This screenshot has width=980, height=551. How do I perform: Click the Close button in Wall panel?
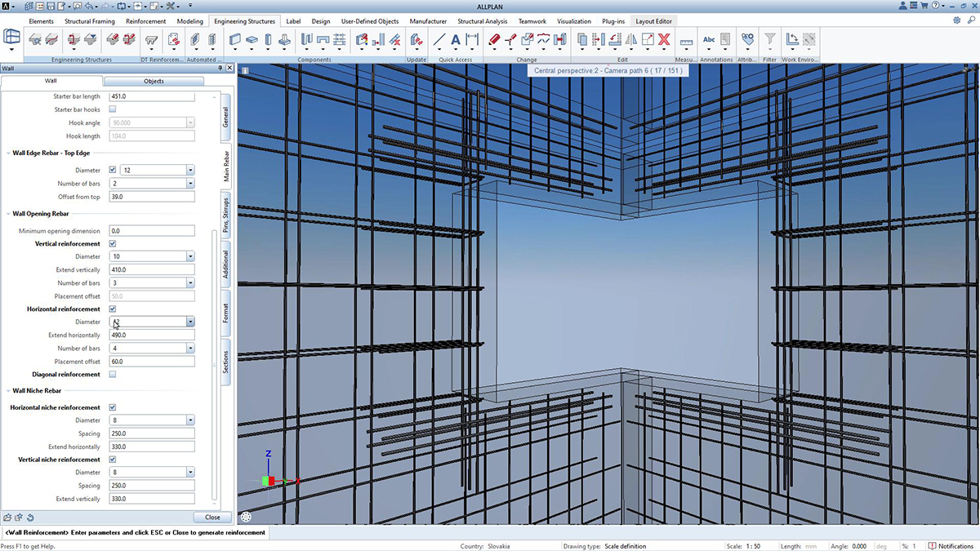point(212,517)
